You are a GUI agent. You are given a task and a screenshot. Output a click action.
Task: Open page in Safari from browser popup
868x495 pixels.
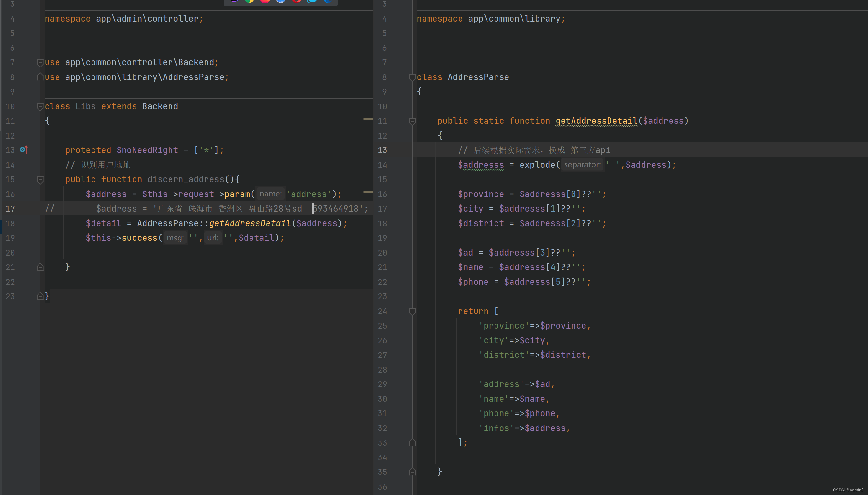[x=281, y=1]
